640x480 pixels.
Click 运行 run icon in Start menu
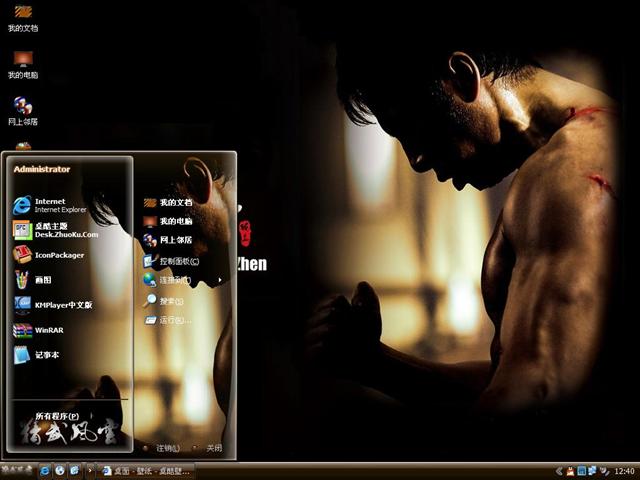click(150, 320)
